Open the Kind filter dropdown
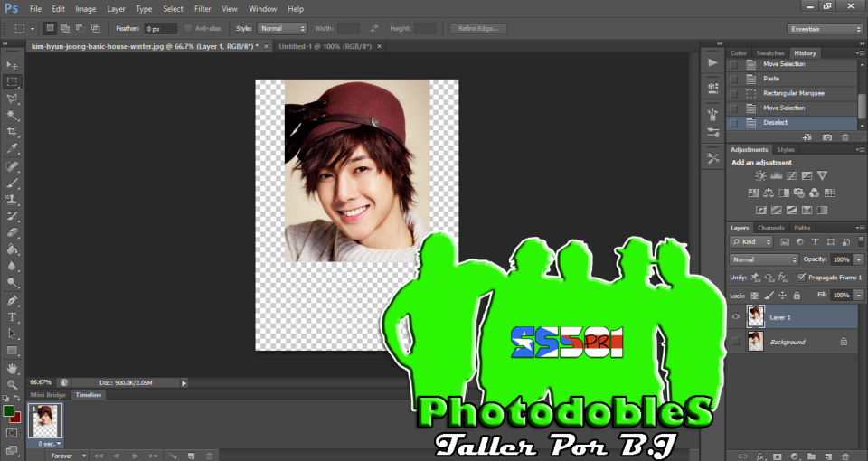Screen dimensions: 868x461 coord(751,242)
